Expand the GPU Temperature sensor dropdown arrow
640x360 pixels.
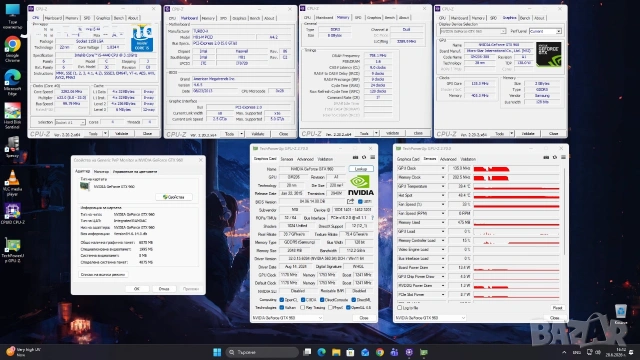pyautogui.click(x=443, y=187)
